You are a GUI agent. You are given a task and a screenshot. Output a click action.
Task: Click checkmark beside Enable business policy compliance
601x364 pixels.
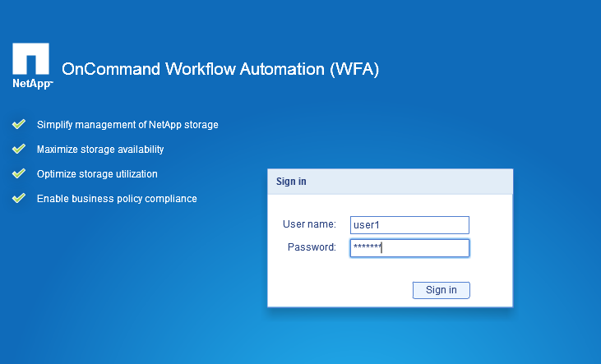pos(19,199)
